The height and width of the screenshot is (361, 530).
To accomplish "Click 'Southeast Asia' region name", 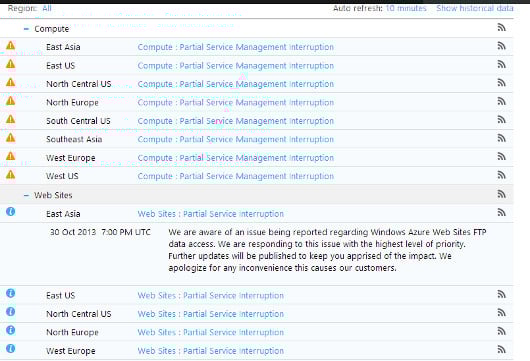I will coord(74,139).
